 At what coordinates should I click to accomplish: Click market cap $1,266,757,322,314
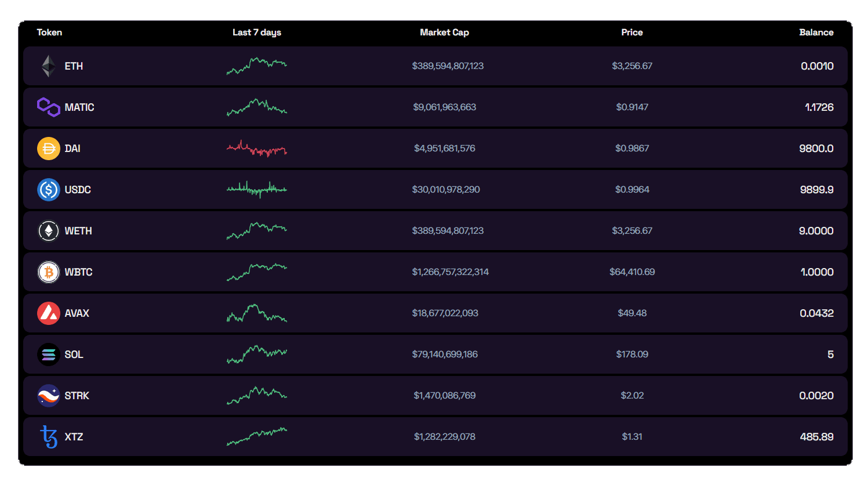[451, 272]
